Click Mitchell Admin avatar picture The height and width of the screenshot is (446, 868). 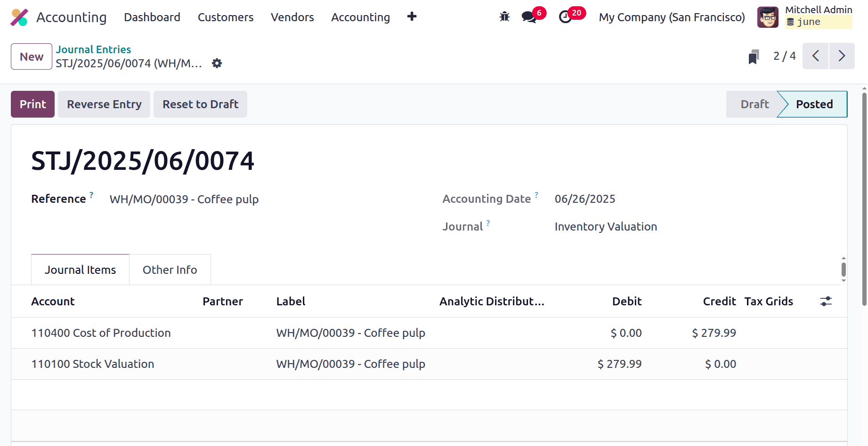point(768,17)
